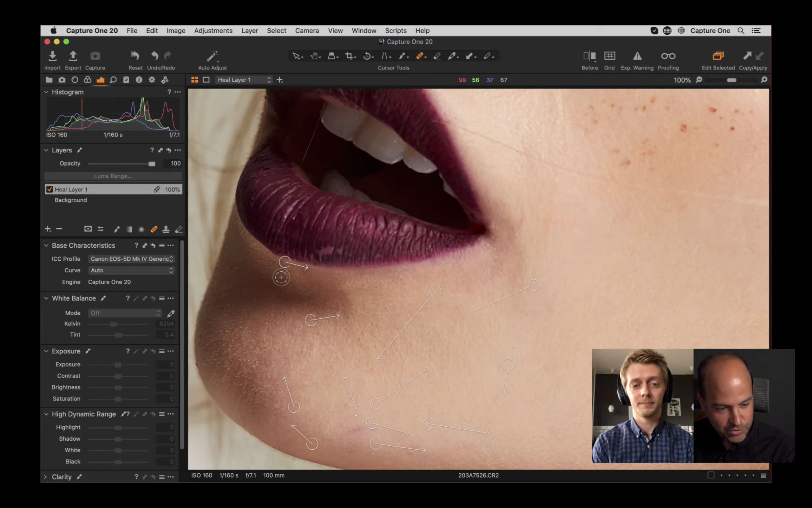Collapse the Base Characteristics panel
The height and width of the screenshot is (508, 812).
coord(46,245)
